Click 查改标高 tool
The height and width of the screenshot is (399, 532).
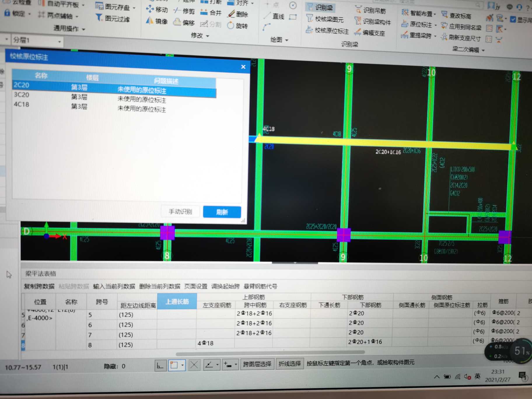tap(457, 15)
